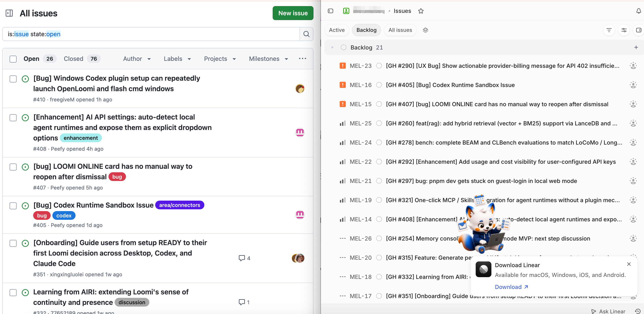Switch to the Open issues tab

[x=40, y=59]
